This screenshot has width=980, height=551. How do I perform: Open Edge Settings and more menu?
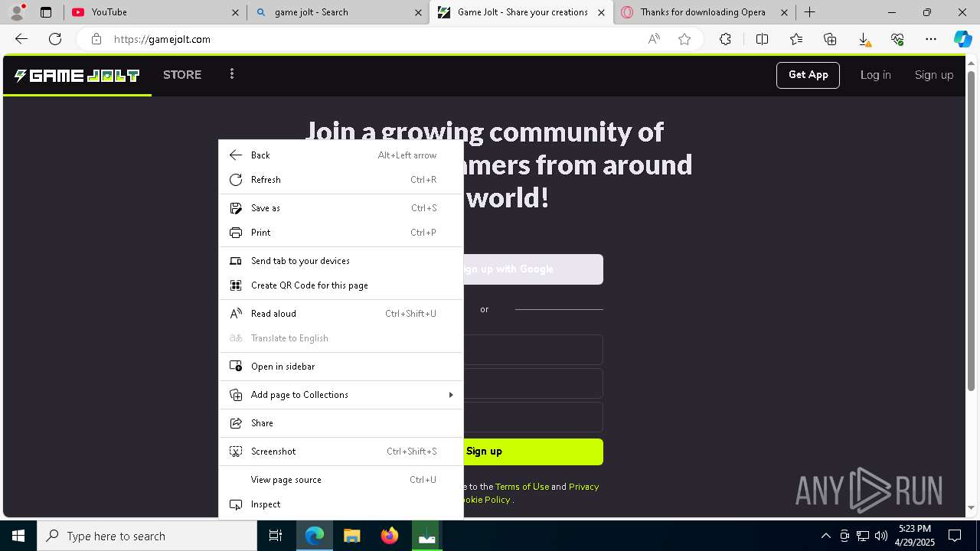(931, 39)
